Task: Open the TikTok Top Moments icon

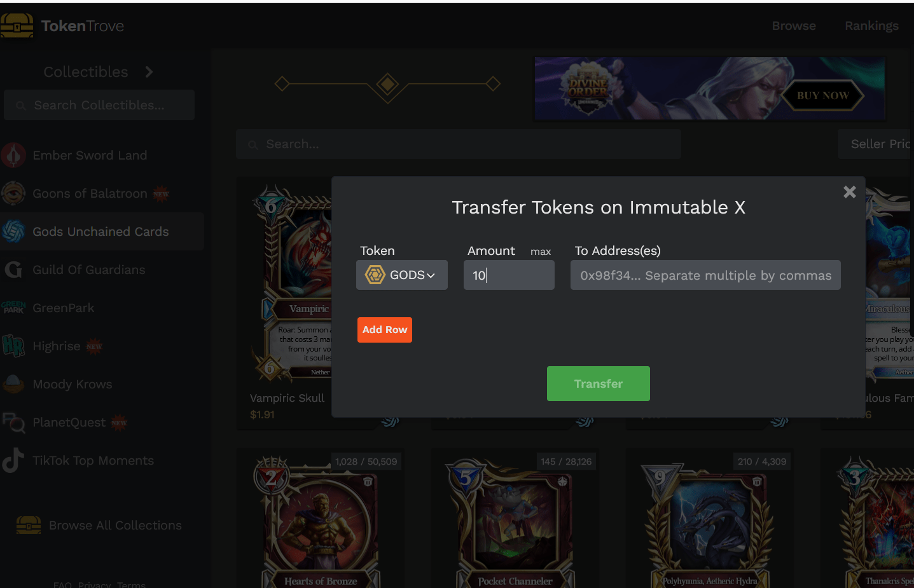Action: click(13, 460)
